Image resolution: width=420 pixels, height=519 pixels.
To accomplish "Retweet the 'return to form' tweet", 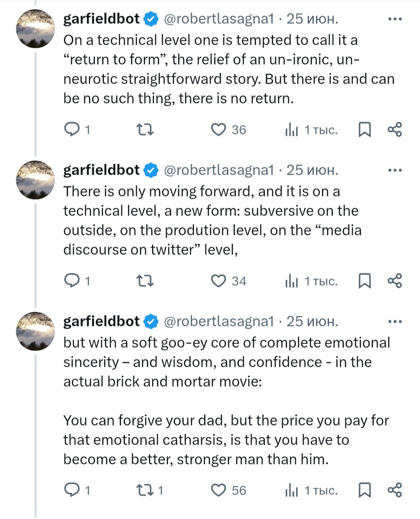I will tap(145, 130).
